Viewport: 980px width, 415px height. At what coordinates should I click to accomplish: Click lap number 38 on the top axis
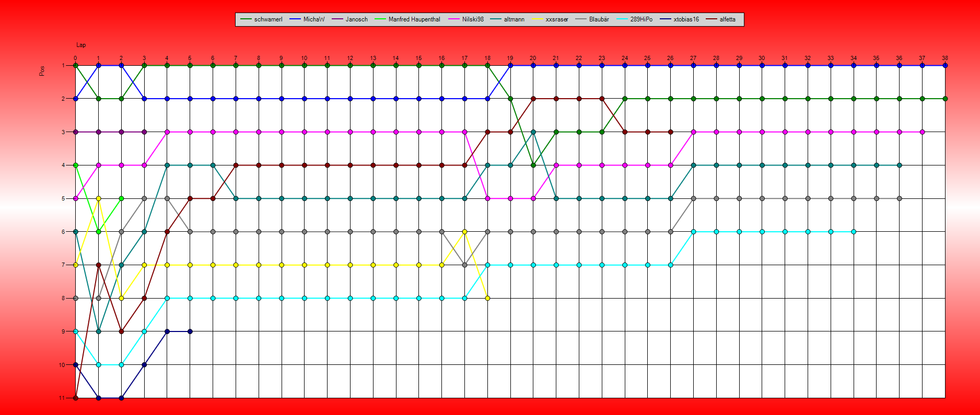pos(945,58)
